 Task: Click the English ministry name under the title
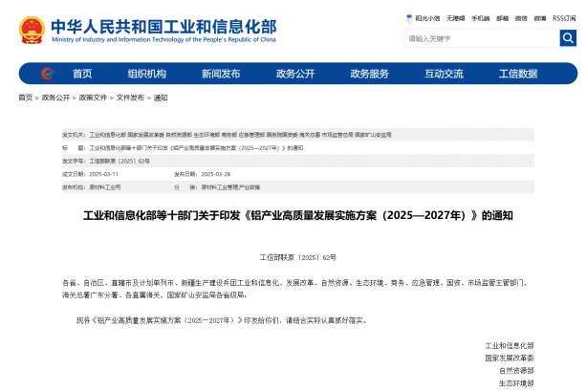(x=163, y=39)
